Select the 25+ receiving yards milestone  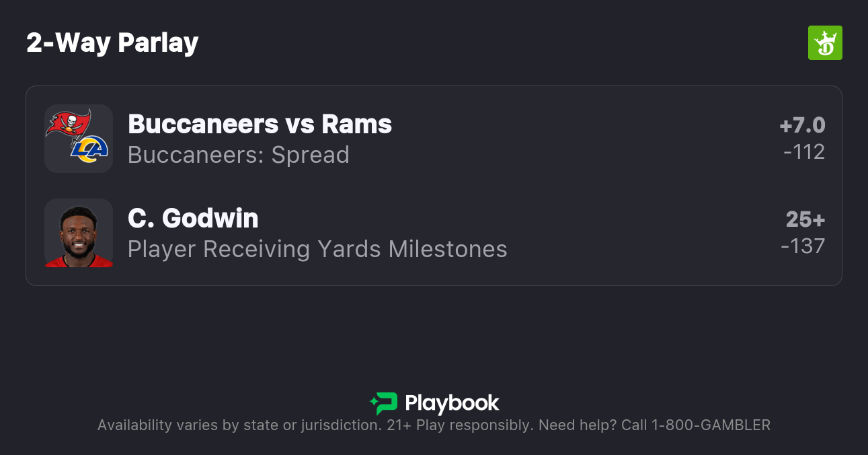(805, 219)
